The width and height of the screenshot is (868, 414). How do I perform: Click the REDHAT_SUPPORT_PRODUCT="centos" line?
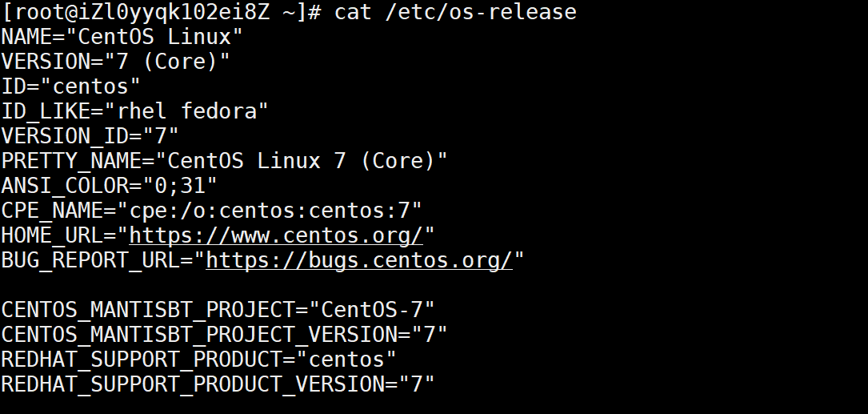click(x=198, y=360)
